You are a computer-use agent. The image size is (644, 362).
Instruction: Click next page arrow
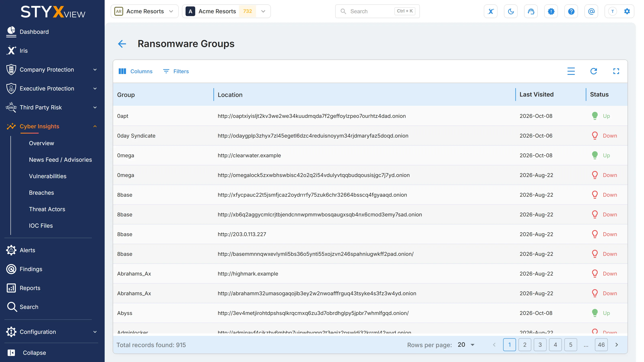(617, 345)
